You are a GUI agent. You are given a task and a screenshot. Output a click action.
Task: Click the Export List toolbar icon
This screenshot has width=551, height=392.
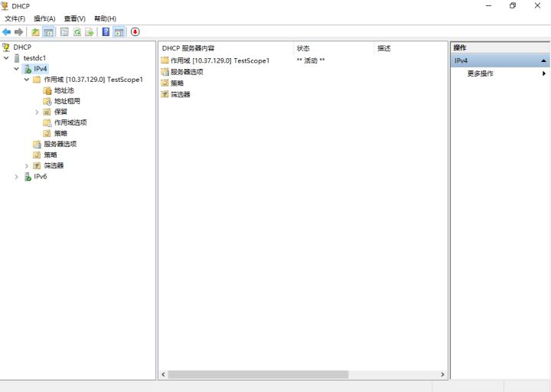click(90, 32)
